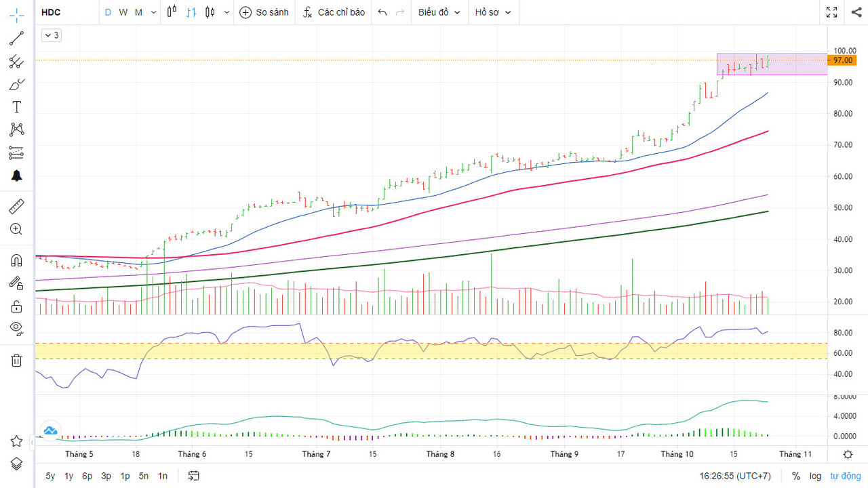
Task: Toggle lock all drawing tools
Action: [16, 306]
